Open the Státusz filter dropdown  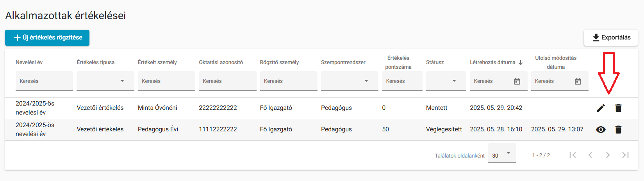446,81
